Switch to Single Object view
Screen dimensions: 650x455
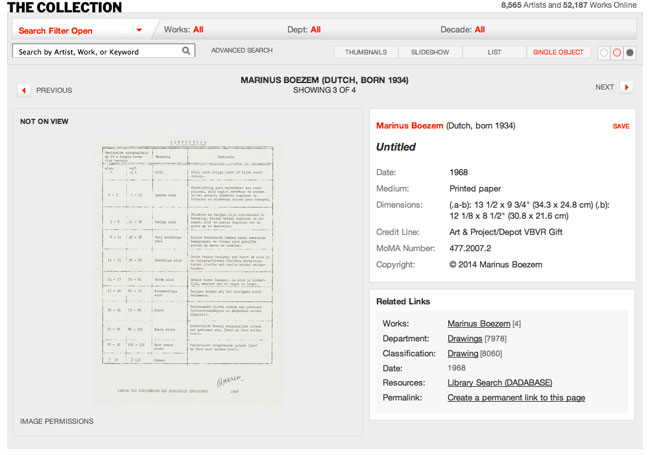pos(558,52)
